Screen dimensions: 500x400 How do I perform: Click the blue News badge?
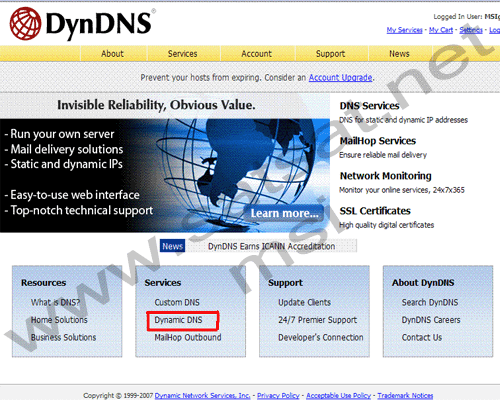click(172, 246)
